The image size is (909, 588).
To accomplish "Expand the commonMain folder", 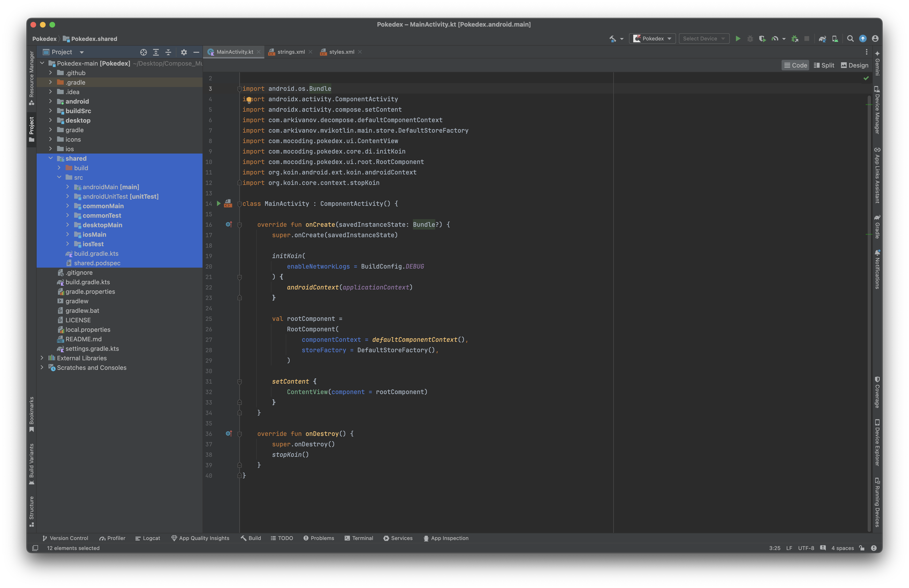I will (x=68, y=206).
